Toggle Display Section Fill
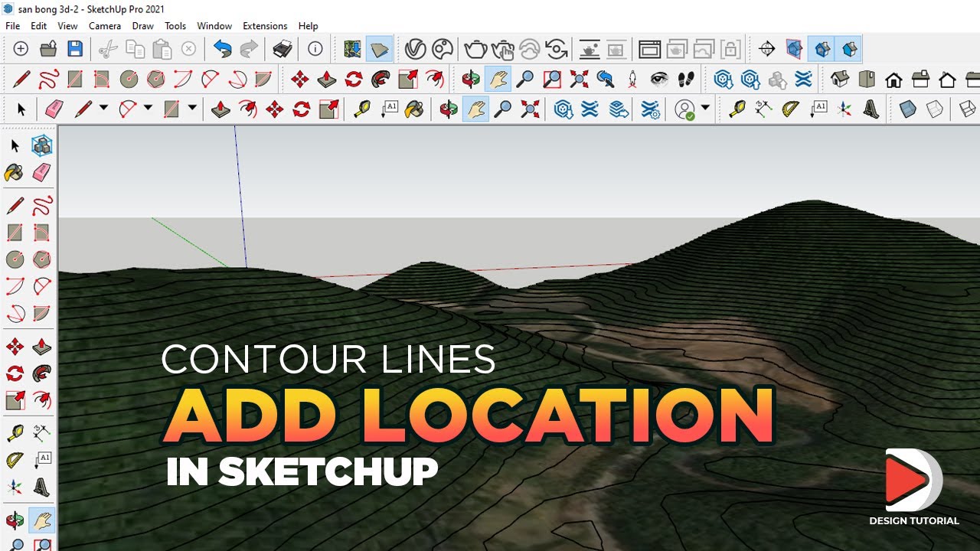The image size is (980, 551). point(849,50)
